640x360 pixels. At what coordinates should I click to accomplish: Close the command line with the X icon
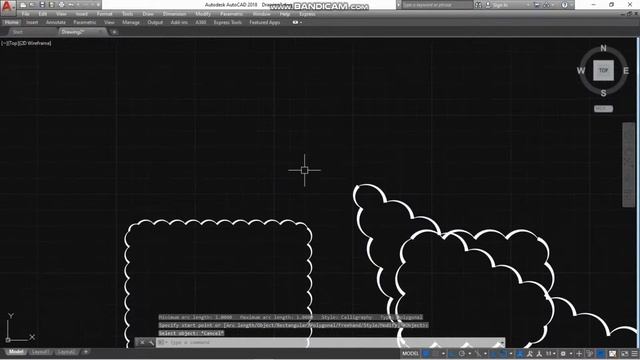142,342
